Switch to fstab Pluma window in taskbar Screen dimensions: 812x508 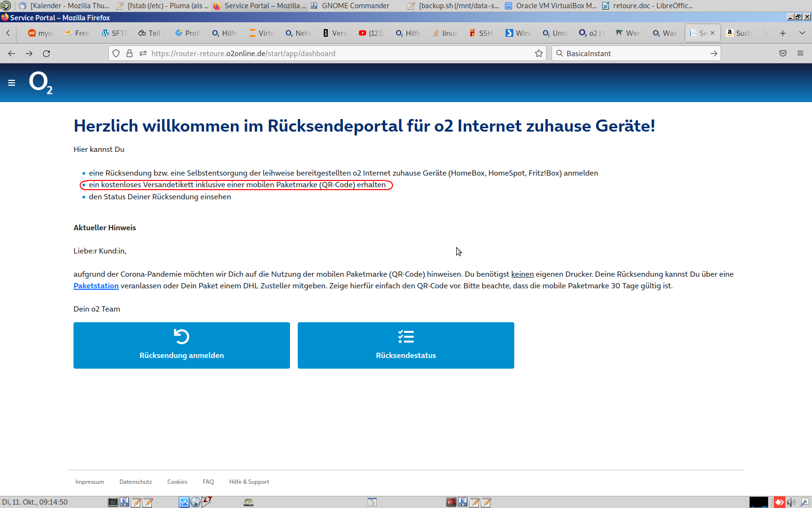click(162, 6)
